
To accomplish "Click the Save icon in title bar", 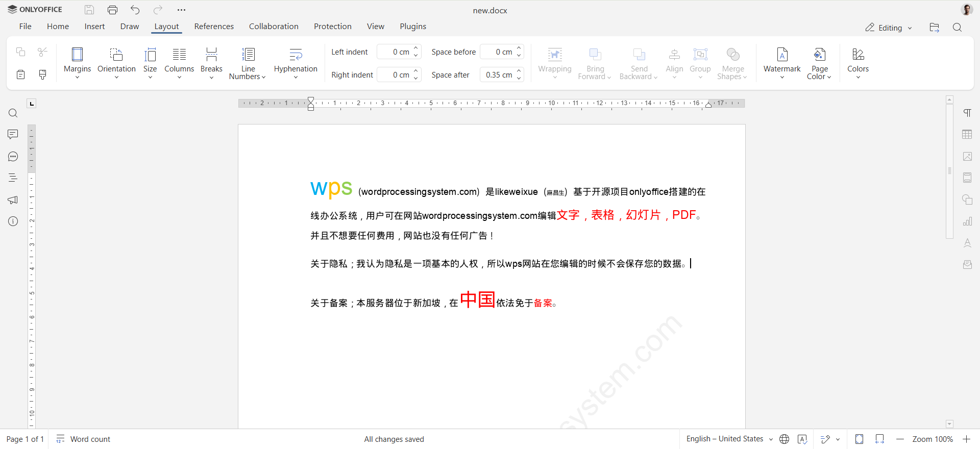I will pos(89,10).
